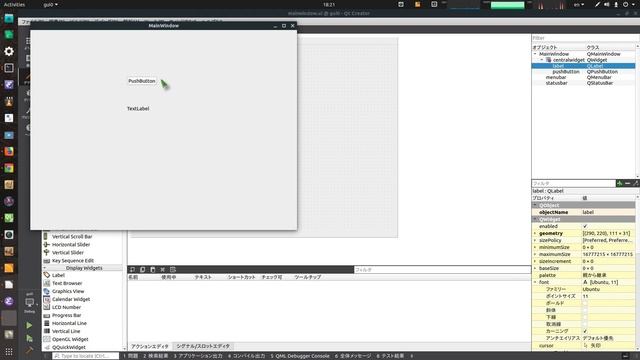The width and height of the screenshot is (640, 360).
Task: Collapse the MainWindow node in object tree
Action: tap(535, 54)
